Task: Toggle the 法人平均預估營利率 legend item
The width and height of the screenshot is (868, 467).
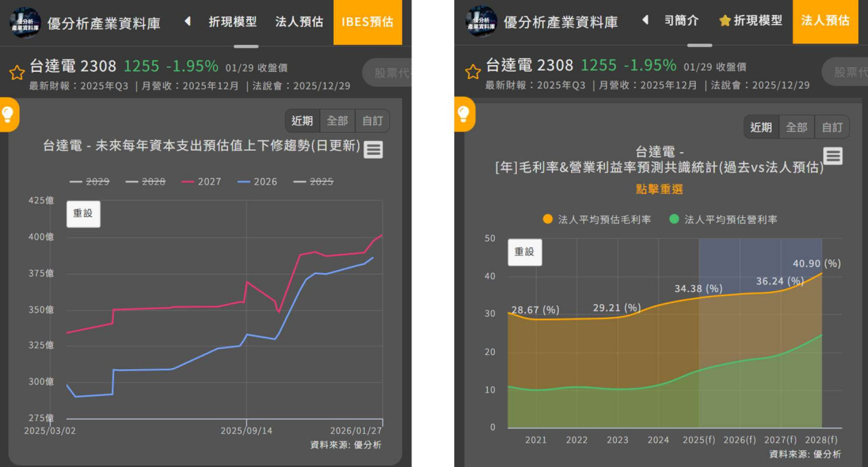Action: [x=730, y=219]
